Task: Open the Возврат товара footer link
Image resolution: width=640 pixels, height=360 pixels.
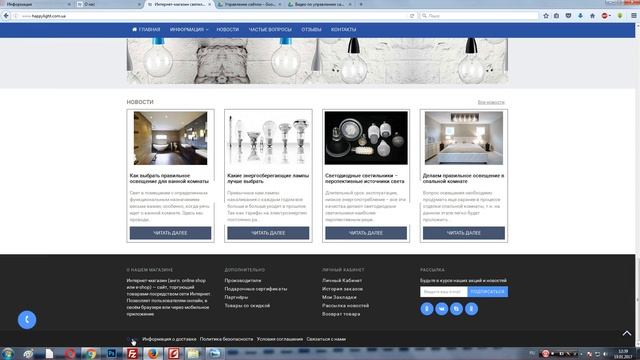Action: coord(341,314)
